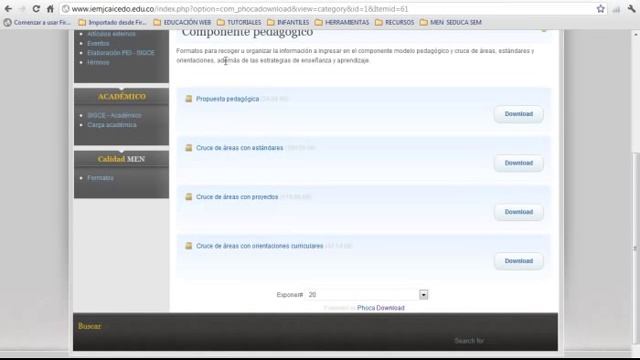This screenshot has width=640, height=360.
Task: Open Cruce de áreas con estándares link
Action: point(240,148)
